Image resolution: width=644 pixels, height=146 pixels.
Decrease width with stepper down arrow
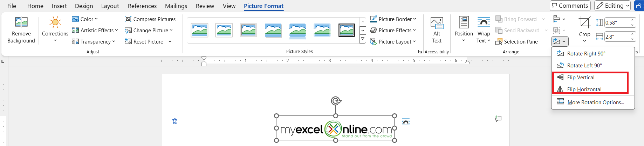point(632,39)
